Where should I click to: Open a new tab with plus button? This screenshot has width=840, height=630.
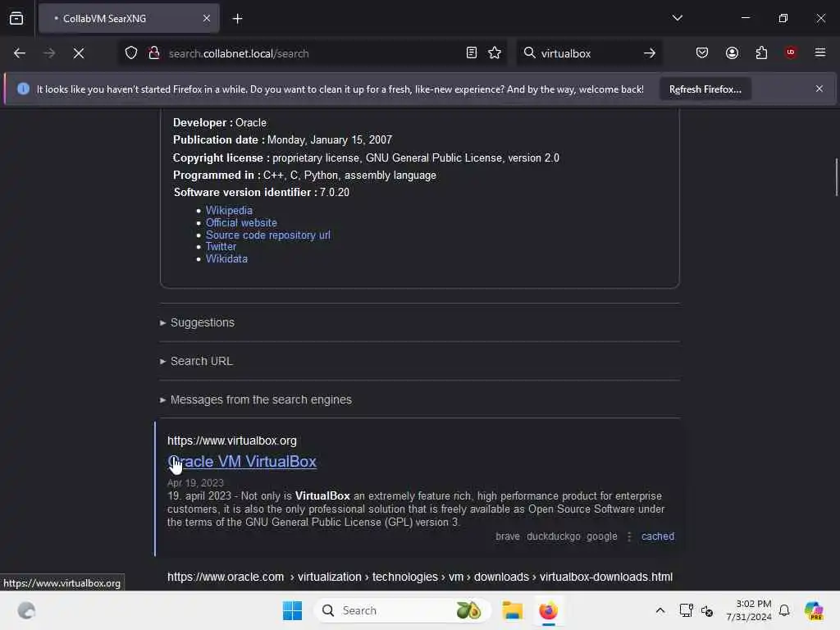click(237, 19)
